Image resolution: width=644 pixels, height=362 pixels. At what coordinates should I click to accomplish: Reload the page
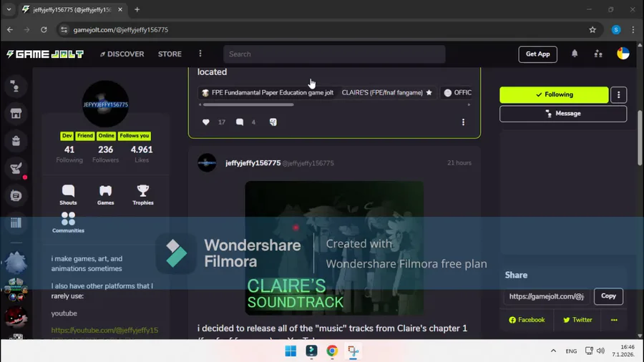point(44,29)
